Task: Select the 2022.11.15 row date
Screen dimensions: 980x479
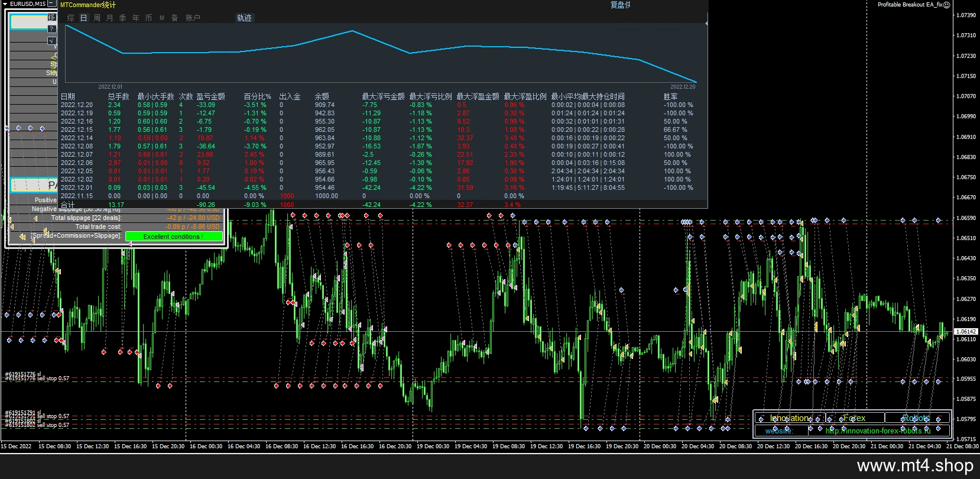Action: click(x=76, y=196)
